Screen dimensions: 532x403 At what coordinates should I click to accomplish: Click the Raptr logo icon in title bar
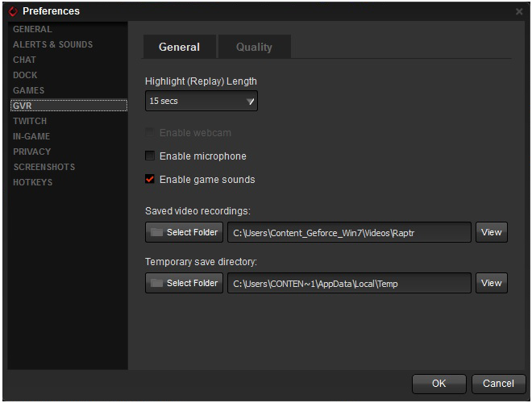pyautogui.click(x=13, y=11)
